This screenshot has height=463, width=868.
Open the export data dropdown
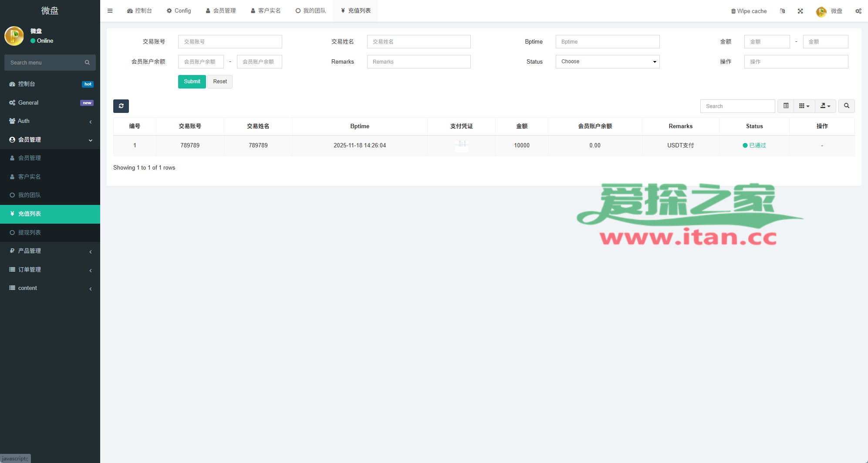825,106
